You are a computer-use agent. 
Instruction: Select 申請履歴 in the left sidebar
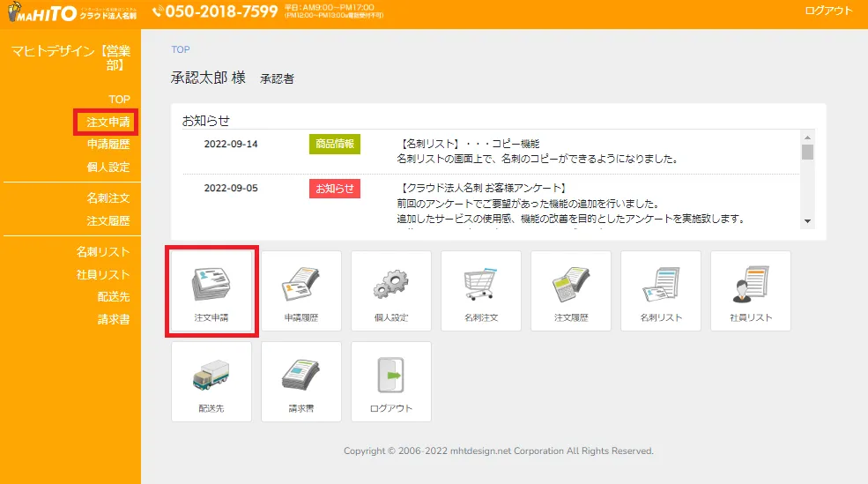[108, 145]
